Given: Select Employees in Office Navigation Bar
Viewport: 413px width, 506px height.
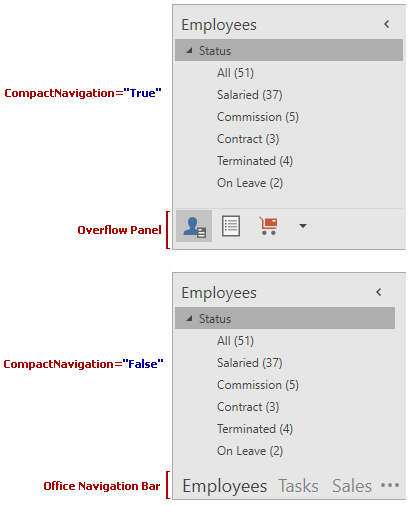Looking at the screenshot, I should (x=225, y=487).
